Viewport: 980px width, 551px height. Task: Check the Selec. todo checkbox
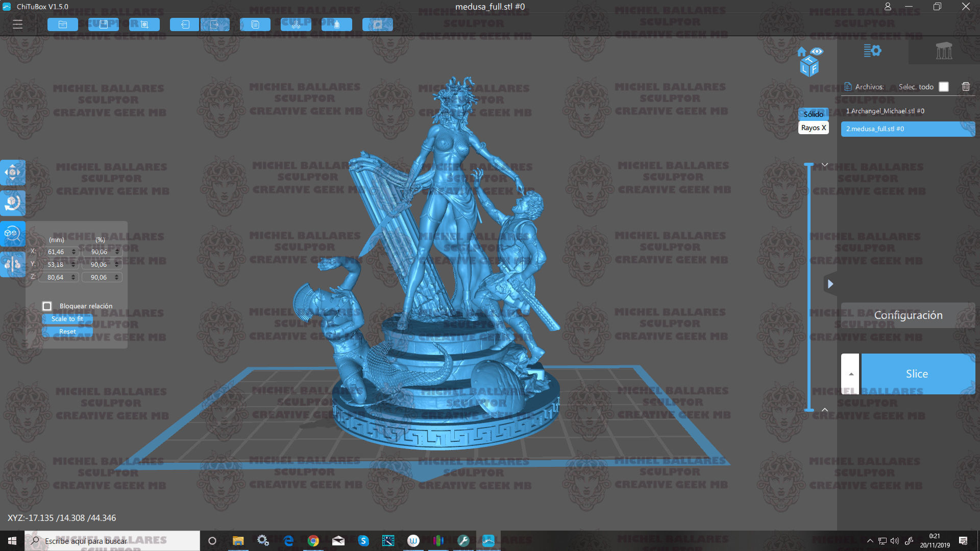click(x=944, y=87)
